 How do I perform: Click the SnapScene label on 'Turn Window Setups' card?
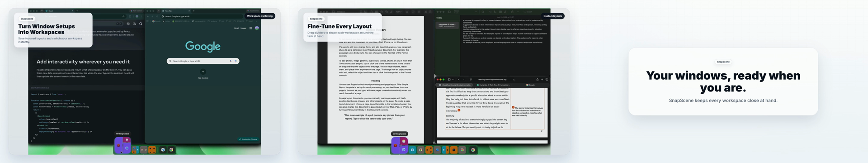(27, 19)
